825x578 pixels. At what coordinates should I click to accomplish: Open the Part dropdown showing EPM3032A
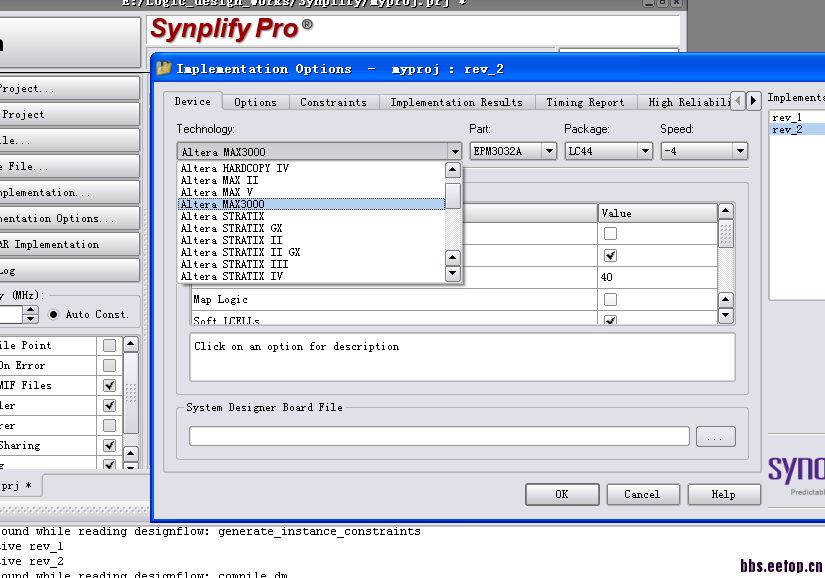pyautogui.click(x=513, y=151)
